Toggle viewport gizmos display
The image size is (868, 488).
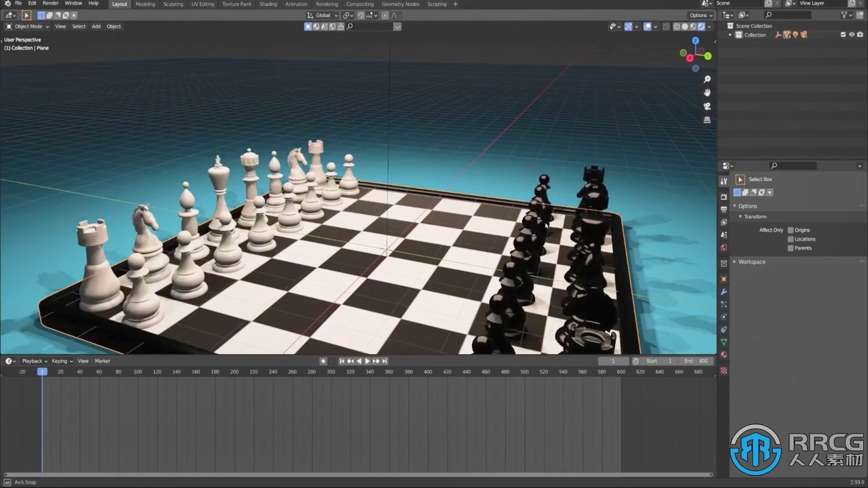pyautogui.click(x=629, y=26)
